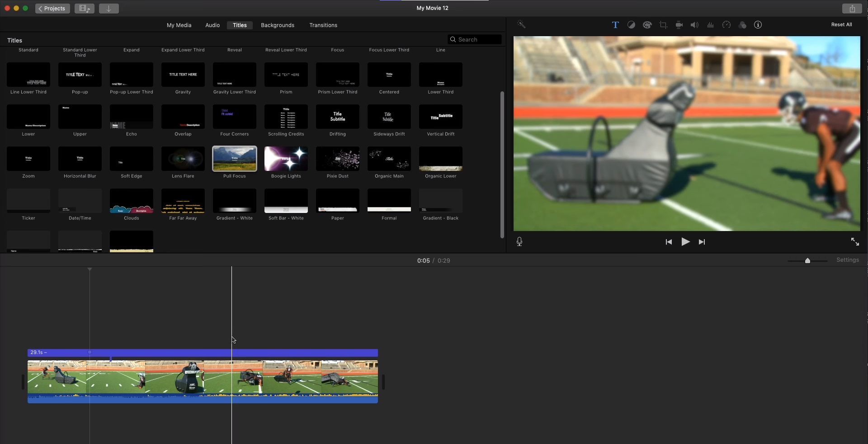
Task: Open the Color Balance tool
Action: click(631, 25)
